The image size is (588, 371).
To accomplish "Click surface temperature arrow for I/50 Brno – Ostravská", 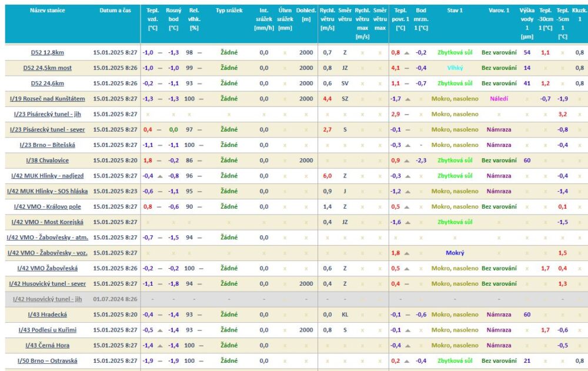I will tap(407, 361).
